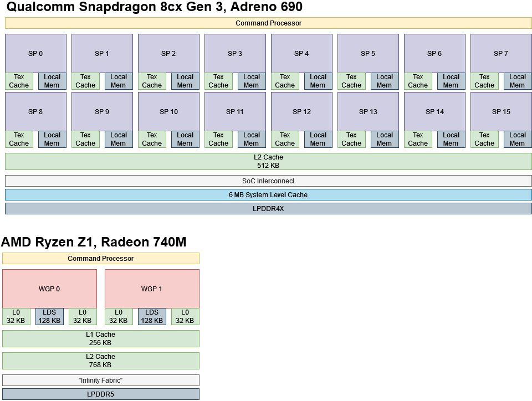
Task: Select the SP 0 block
Action: point(35,53)
